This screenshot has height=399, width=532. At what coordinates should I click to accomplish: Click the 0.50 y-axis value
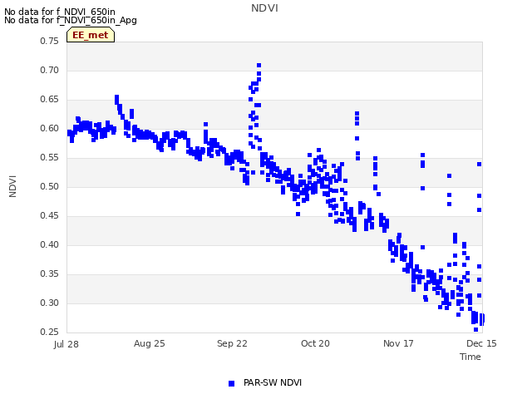coord(50,186)
